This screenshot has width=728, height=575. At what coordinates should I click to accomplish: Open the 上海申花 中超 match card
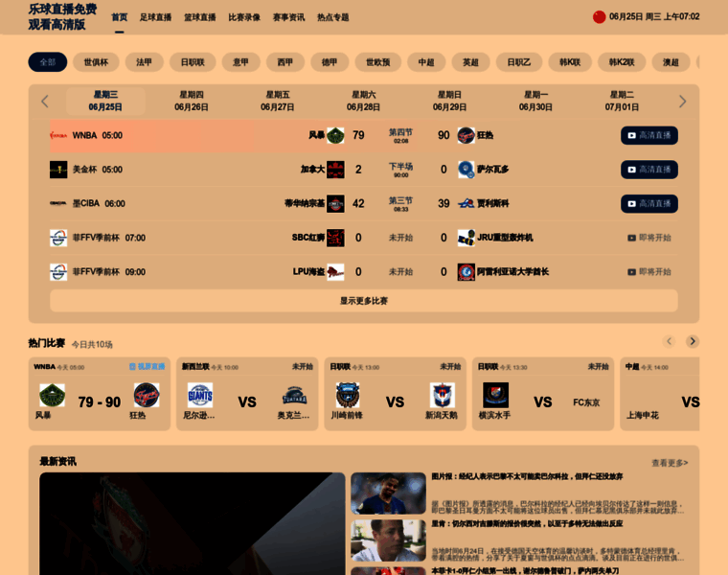click(x=660, y=394)
